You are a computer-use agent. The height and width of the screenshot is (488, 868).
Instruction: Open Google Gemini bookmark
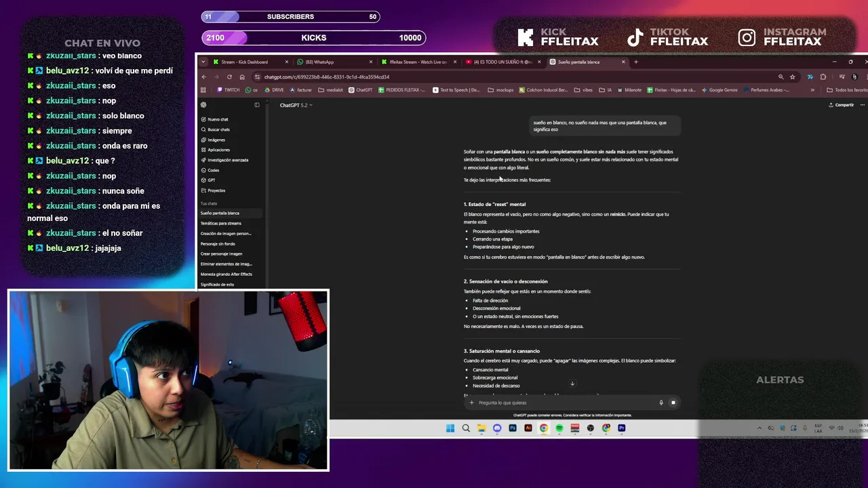pos(719,89)
